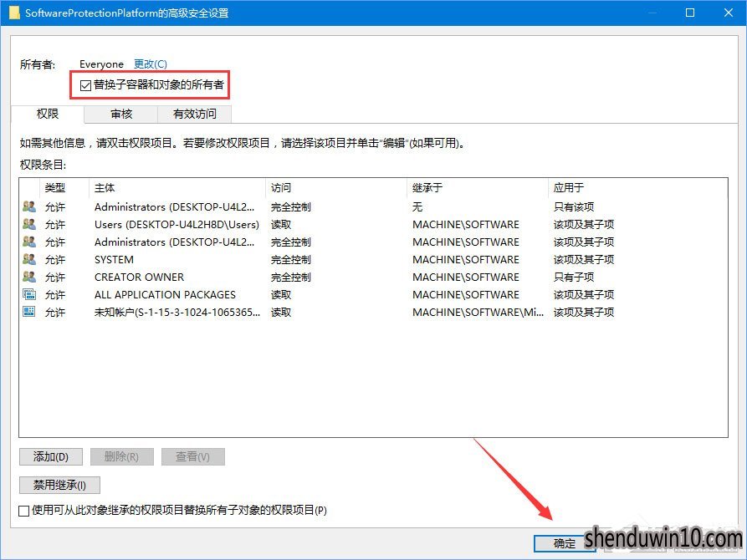
Task: Select Users (DESKTOP-U4L2H8D\Users) entry
Action: [x=177, y=224]
